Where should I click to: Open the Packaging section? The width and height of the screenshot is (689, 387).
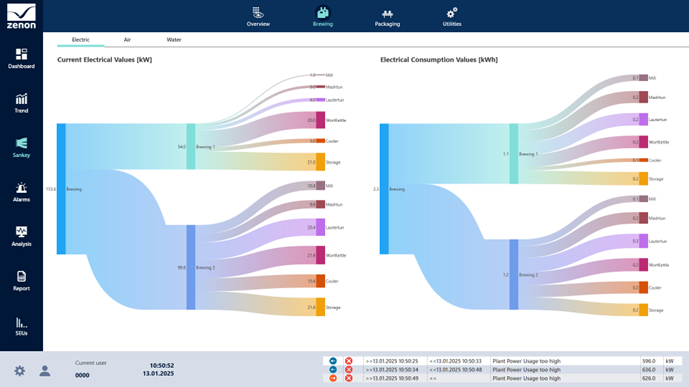(x=387, y=17)
